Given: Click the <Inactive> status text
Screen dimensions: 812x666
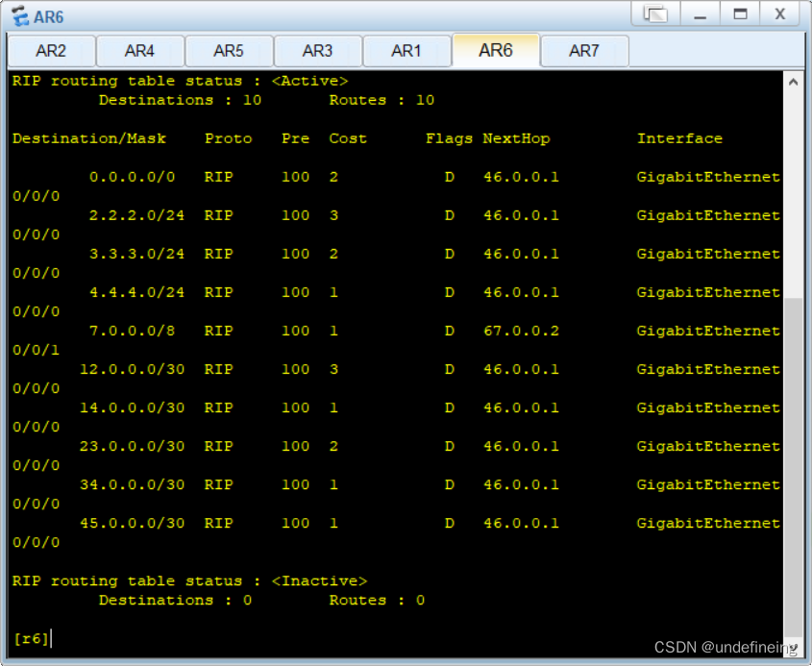Looking at the screenshot, I should (x=320, y=581).
